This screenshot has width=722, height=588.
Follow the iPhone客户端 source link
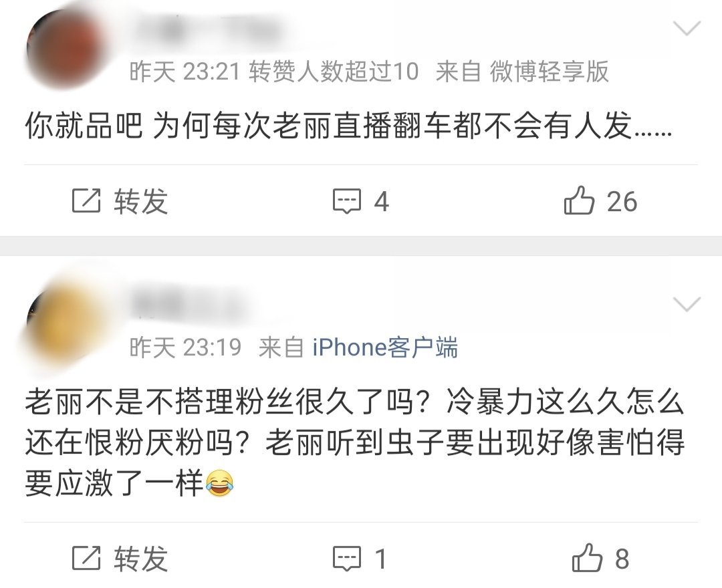pyautogui.click(x=385, y=347)
